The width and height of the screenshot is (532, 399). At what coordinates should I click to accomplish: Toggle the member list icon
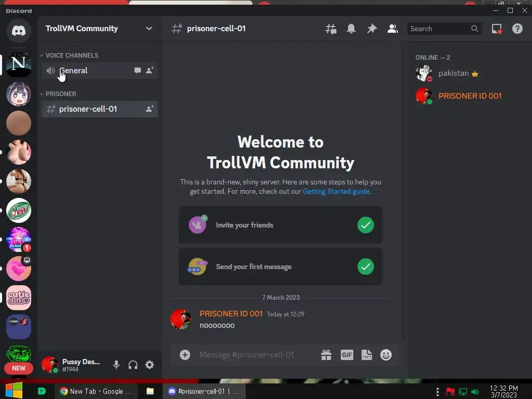(393, 29)
